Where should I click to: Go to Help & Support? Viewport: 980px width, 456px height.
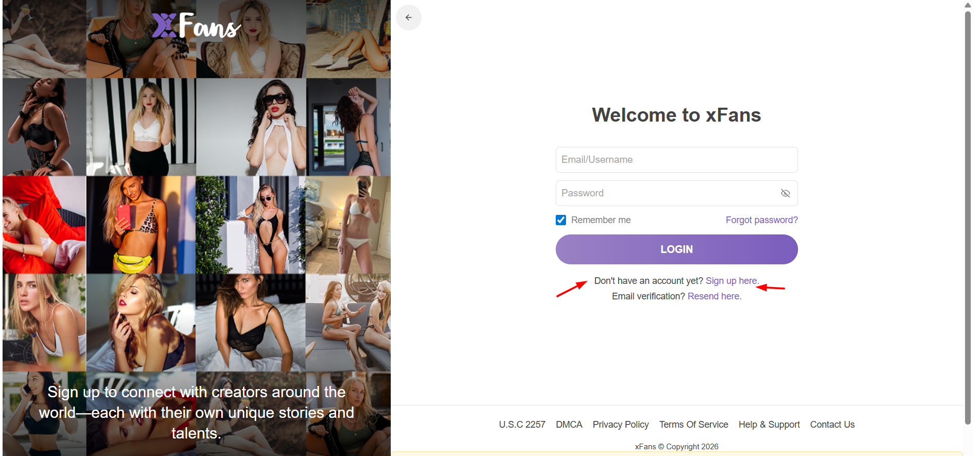pyautogui.click(x=769, y=425)
